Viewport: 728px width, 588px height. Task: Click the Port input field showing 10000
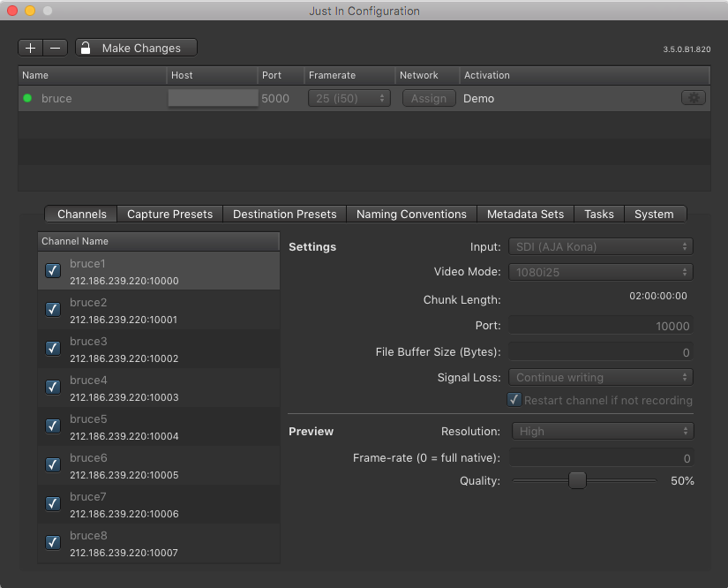point(601,326)
